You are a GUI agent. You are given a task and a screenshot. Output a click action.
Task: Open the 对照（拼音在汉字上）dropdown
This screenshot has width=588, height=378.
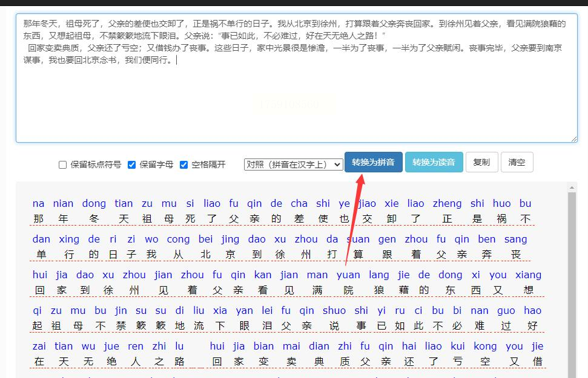tap(293, 164)
